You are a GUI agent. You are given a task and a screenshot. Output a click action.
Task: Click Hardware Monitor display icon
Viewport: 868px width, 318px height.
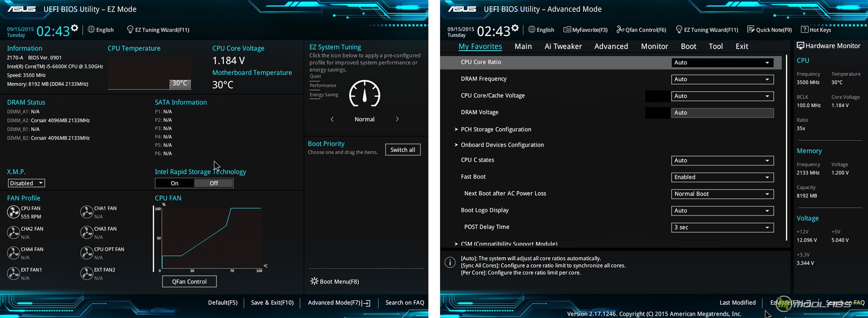point(800,46)
